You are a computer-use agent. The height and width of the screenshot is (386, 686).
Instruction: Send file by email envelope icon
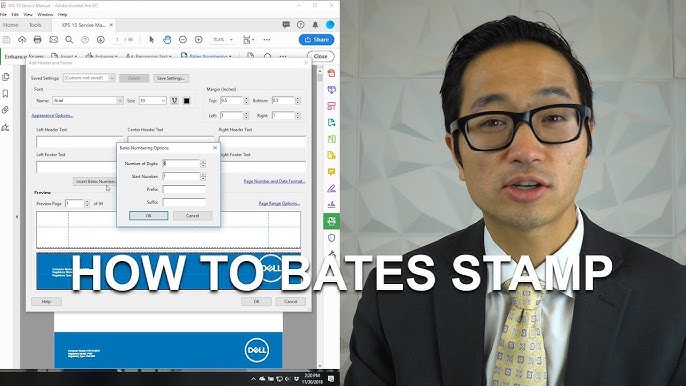pyautogui.click(x=53, y=40)
